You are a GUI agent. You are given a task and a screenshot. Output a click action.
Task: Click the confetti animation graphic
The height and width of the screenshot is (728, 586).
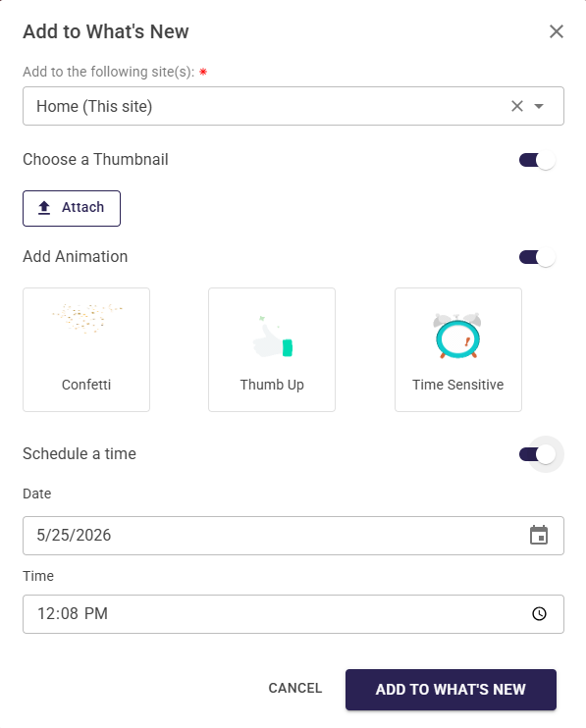(x=86, y=318)
